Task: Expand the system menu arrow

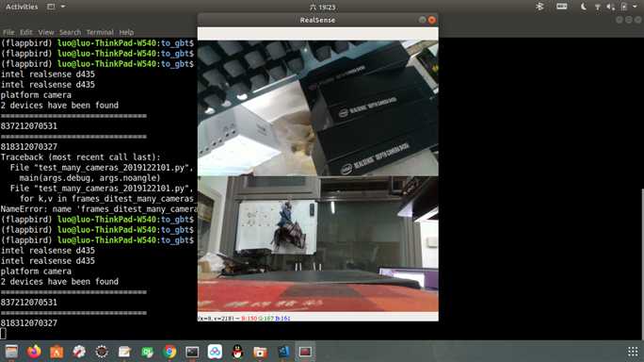Action: [x=635, y=7]
